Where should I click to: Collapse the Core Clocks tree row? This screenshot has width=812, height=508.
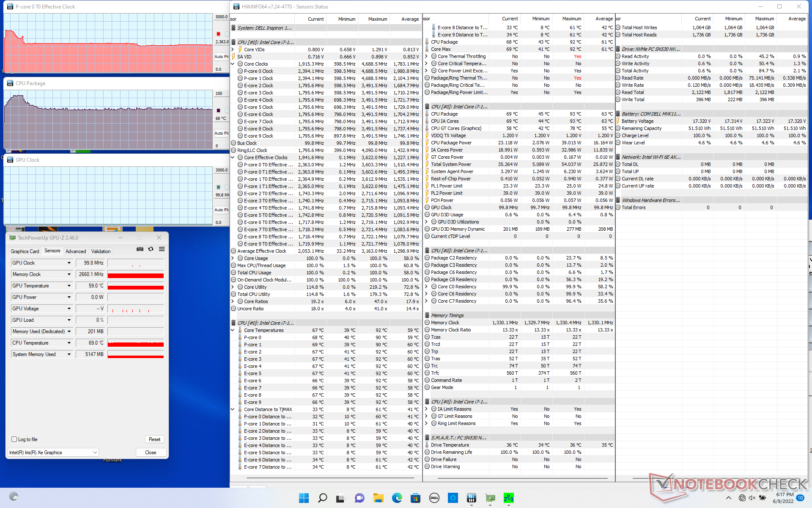(233, 64)
